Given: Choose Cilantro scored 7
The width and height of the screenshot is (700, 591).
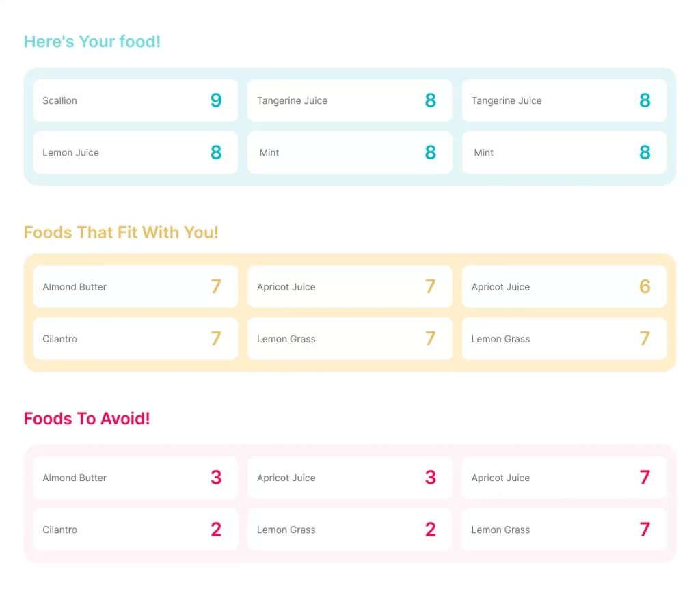Looking at the screenshot, I should click(x=135, y=339).
